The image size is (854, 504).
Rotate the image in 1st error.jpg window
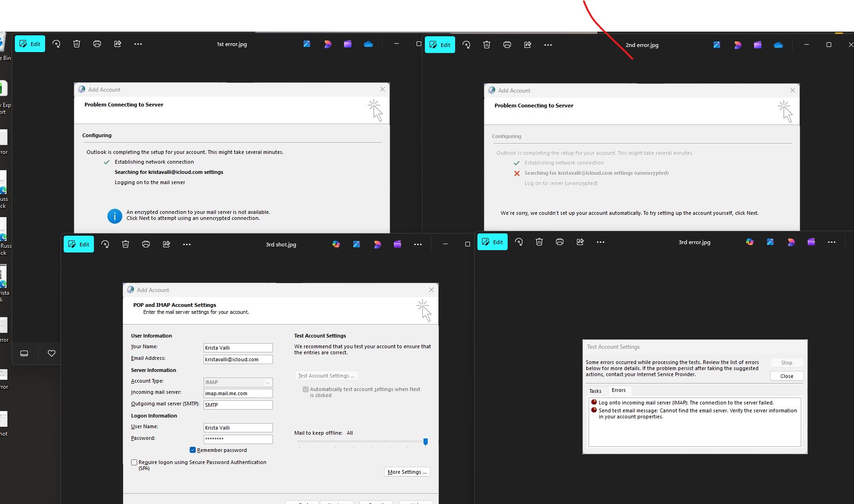(56, 44)
